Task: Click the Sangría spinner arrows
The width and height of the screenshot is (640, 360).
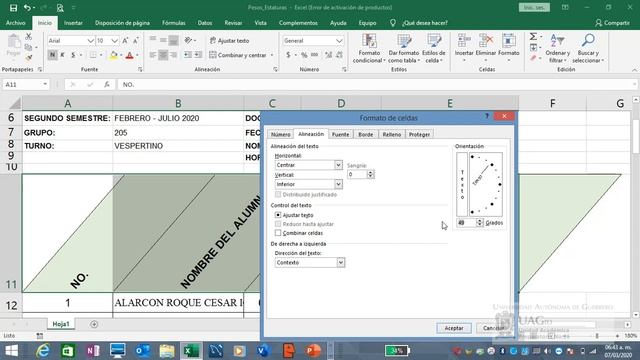Action: coord(370,174)
